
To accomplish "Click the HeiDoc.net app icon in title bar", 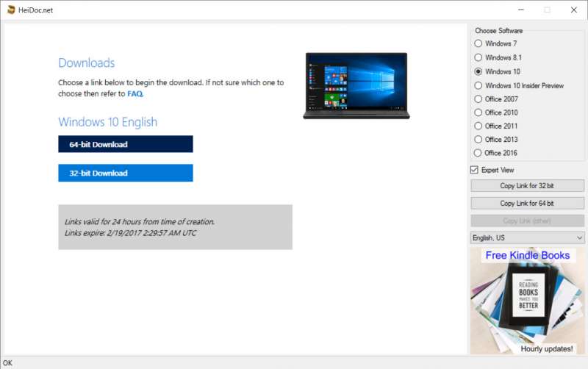I will tap(11, 10).
